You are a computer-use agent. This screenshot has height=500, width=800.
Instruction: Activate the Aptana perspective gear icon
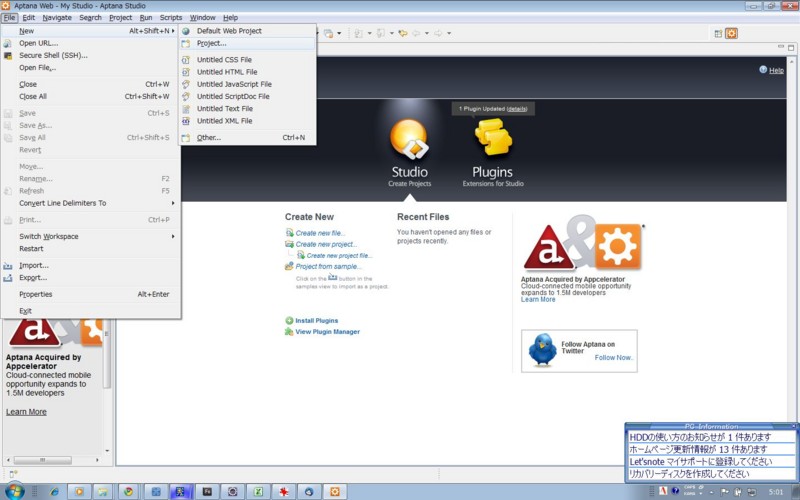coord(732,34)
